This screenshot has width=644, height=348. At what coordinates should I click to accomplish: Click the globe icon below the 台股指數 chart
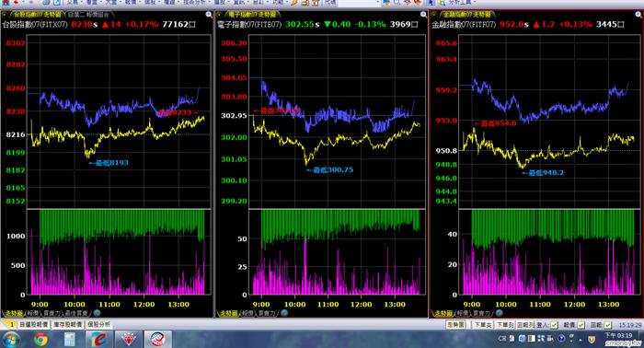click(x=97, y=313)
